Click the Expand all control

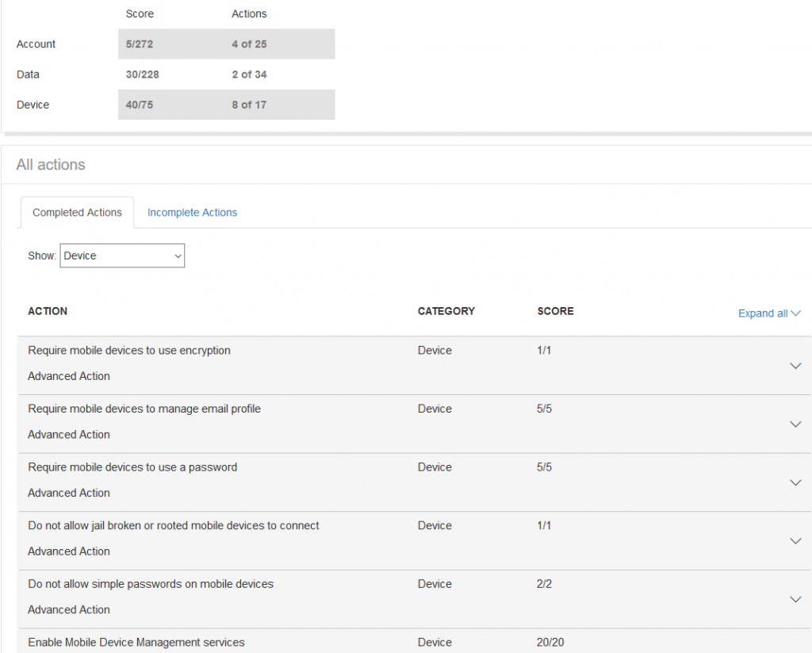(768, 313)
